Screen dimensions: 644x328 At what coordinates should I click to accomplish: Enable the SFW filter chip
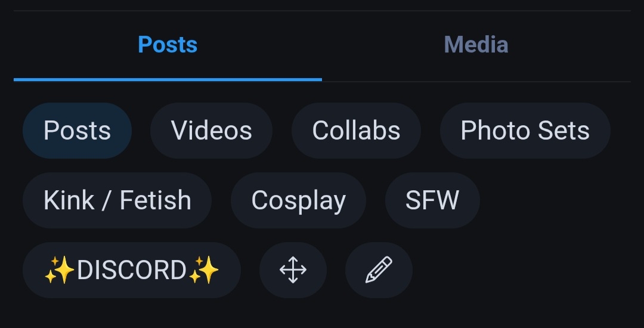click(432, 200)
